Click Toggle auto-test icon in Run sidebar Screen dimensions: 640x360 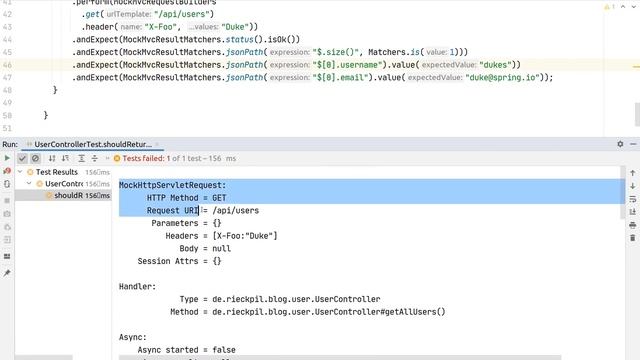coord(7,184)
